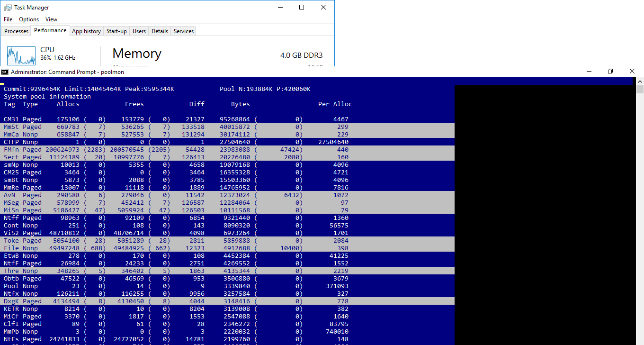
Task: Open the View menu
Action: [51, 19]
